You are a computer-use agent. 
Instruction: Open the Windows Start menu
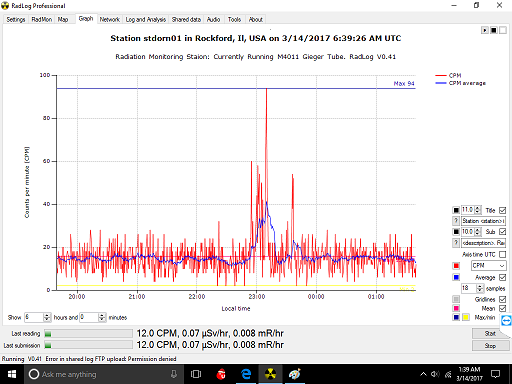[12, 374]
